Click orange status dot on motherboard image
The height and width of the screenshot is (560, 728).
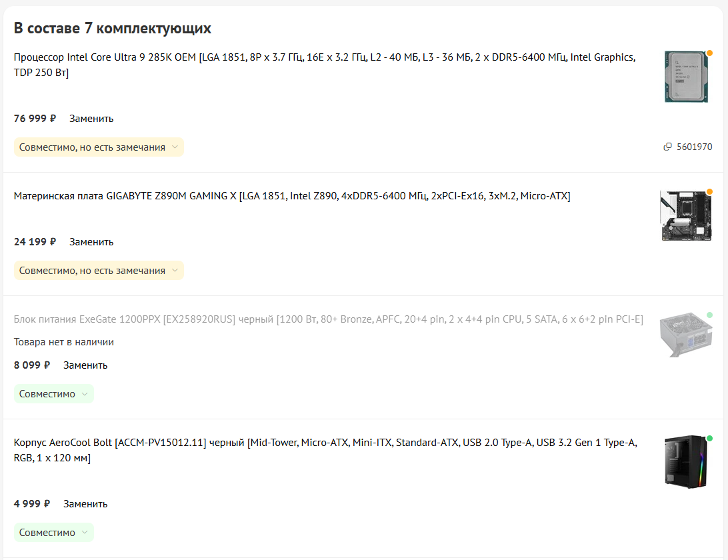[x=709, y=191]
